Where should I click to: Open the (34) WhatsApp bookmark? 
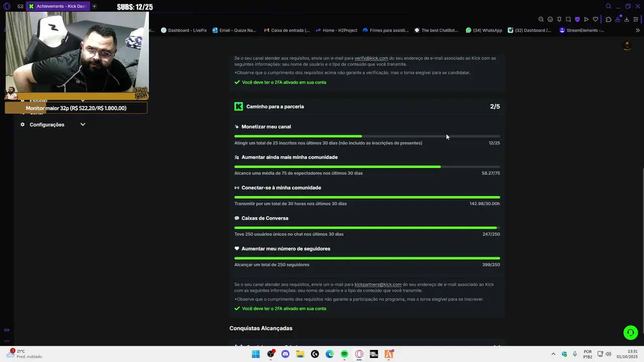(484, 30)
